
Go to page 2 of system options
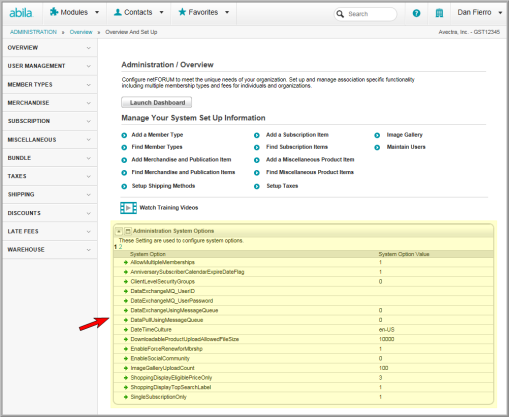pyautogui.click(x=120, y=247)
